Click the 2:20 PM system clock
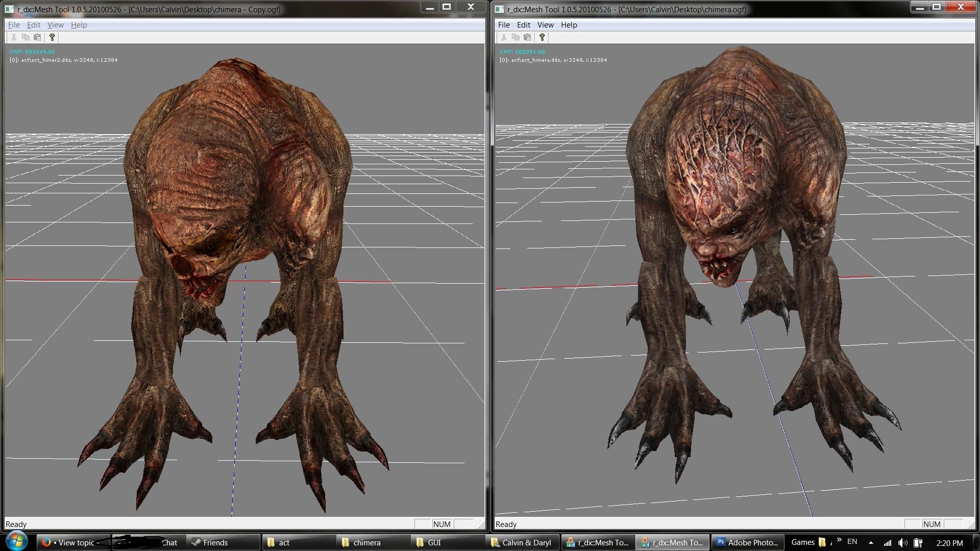 coord(949,542)
